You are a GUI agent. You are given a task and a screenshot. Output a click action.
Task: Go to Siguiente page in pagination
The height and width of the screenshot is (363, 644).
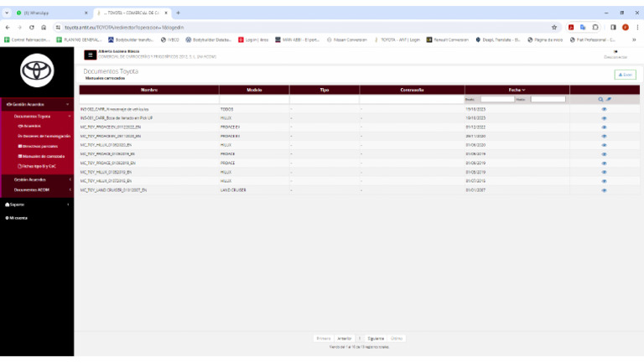coord(376,339)
